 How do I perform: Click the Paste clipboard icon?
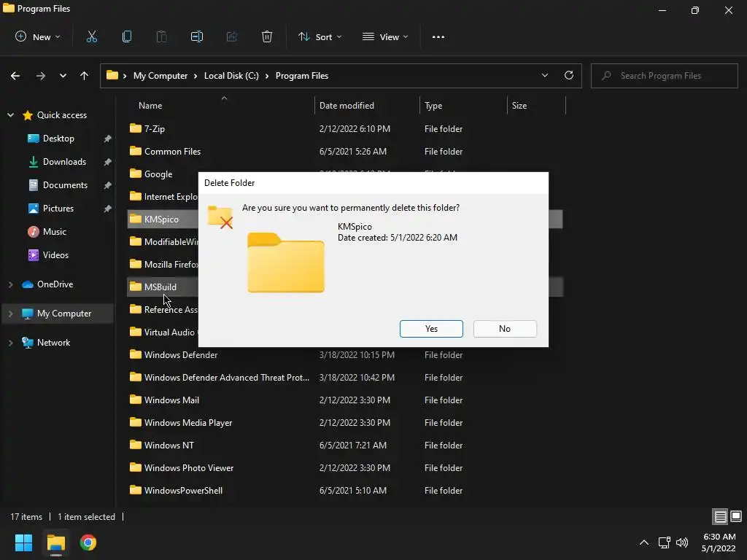pos(161,36)
